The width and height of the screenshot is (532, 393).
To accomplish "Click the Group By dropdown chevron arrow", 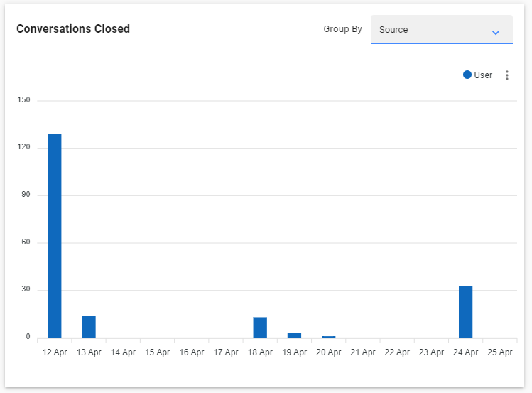I will [x=496, y=32].
